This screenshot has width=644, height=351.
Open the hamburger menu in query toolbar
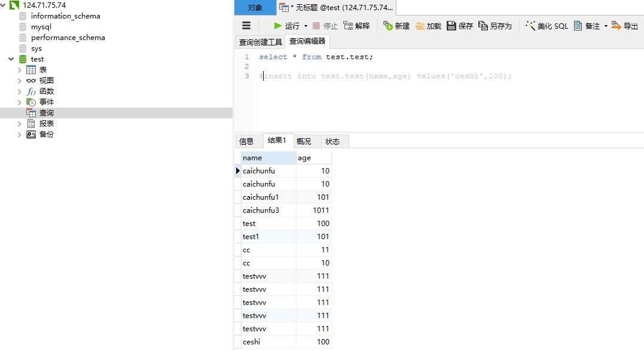246,26
